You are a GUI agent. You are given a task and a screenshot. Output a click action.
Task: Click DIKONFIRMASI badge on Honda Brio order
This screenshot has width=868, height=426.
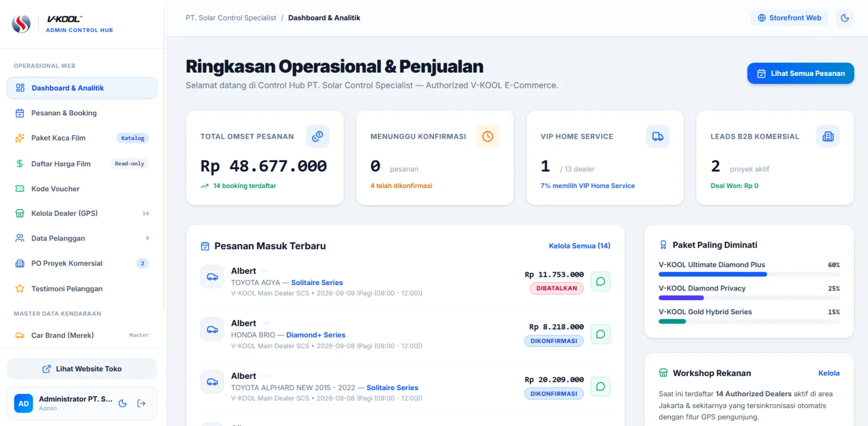click(554, 341)
